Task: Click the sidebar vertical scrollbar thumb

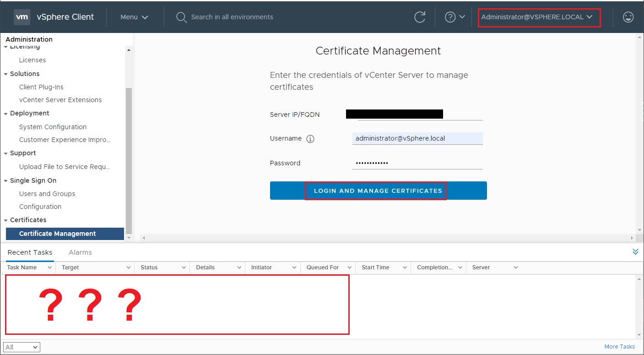Action: point(129,160)
